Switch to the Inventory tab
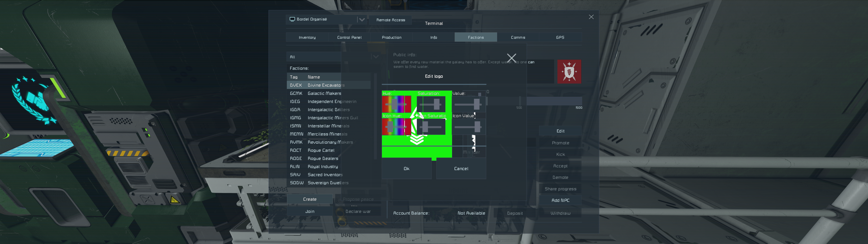The height and width of the screenshot is (244, 868). pyautogui.click(x=307, y=37)
